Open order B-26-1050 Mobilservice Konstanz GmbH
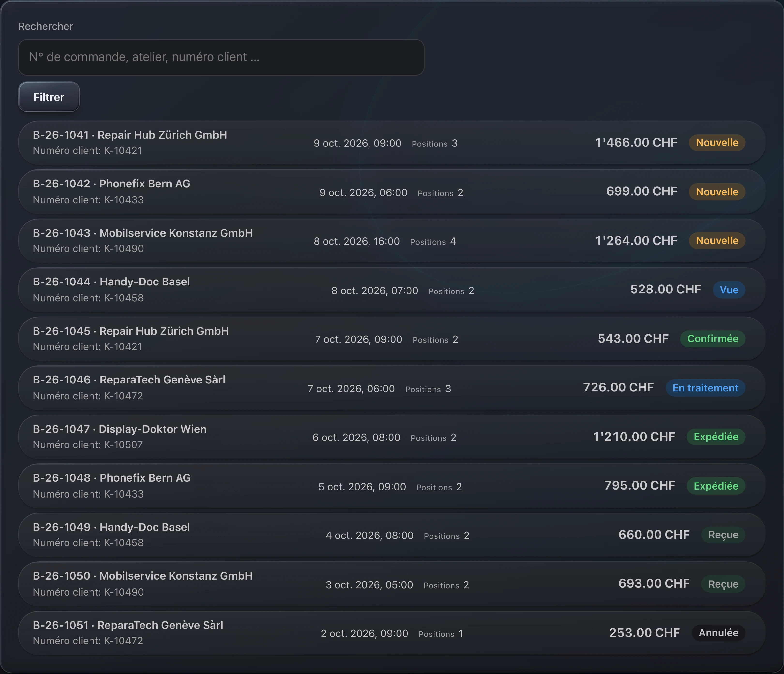 point(392,584)
